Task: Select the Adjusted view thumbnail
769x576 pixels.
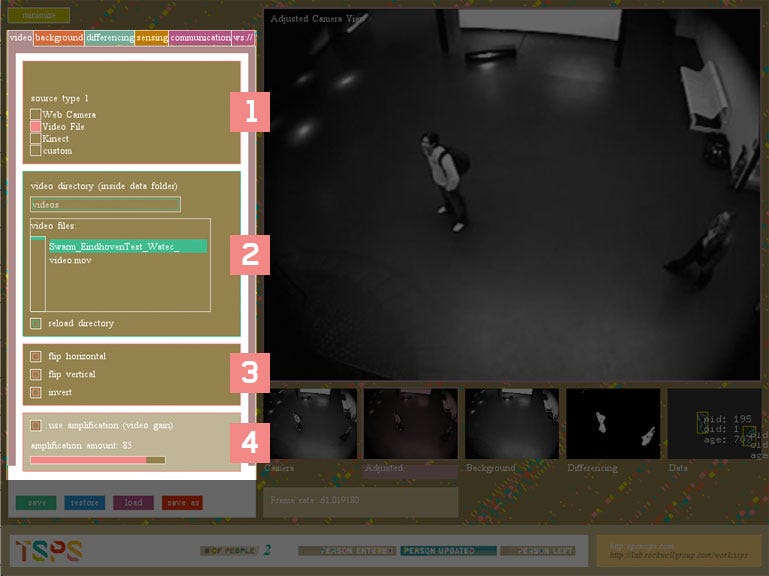Action: pos(411,424)
